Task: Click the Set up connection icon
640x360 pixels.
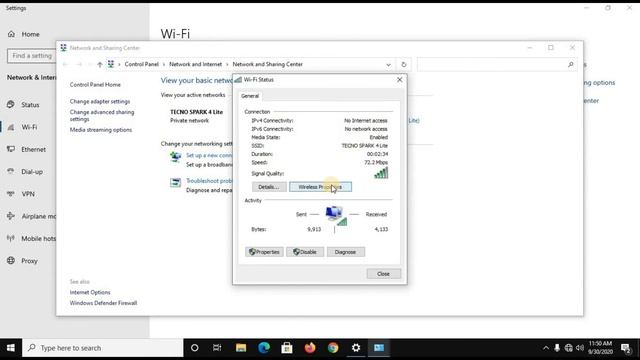Action: click(x=176, y=157)
